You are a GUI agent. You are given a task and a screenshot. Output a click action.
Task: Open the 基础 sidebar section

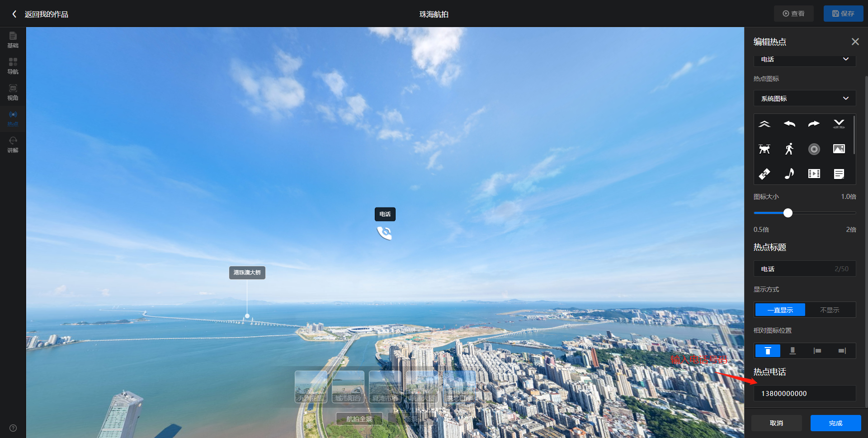[13, 40]
